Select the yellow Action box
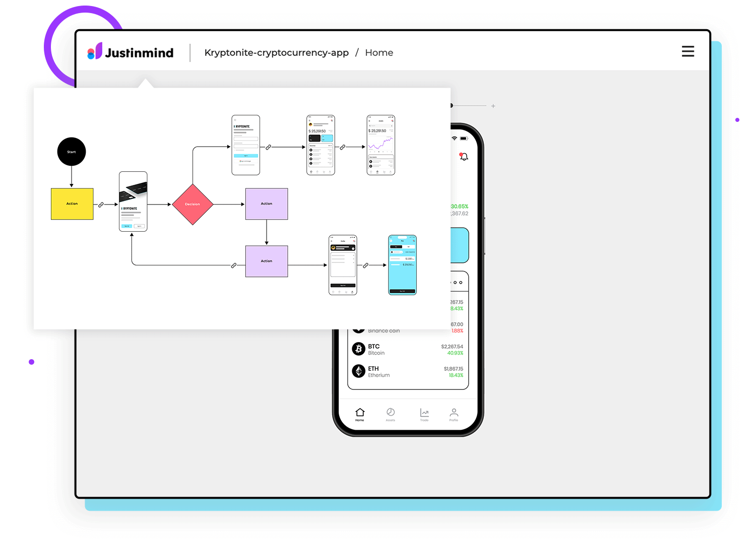Image resolution: width=756 pixels, height=541 pixels. click(x=72, y=204)
